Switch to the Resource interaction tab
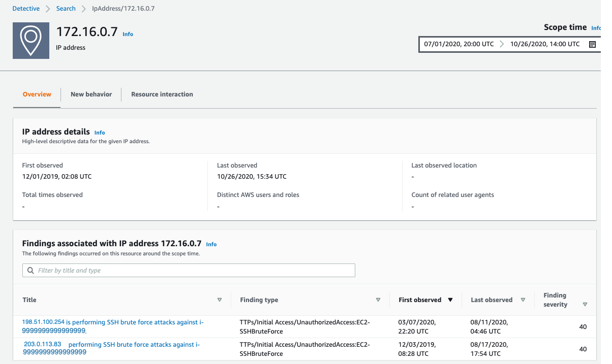The height and width of the screenshot is (364, 612). (x=162, y=94)
